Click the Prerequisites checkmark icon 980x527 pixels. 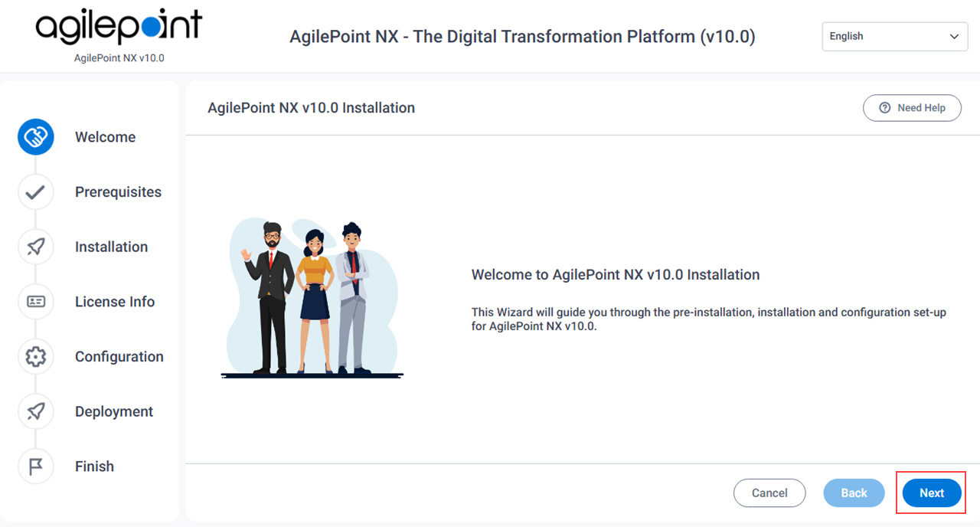pos(36,192)
